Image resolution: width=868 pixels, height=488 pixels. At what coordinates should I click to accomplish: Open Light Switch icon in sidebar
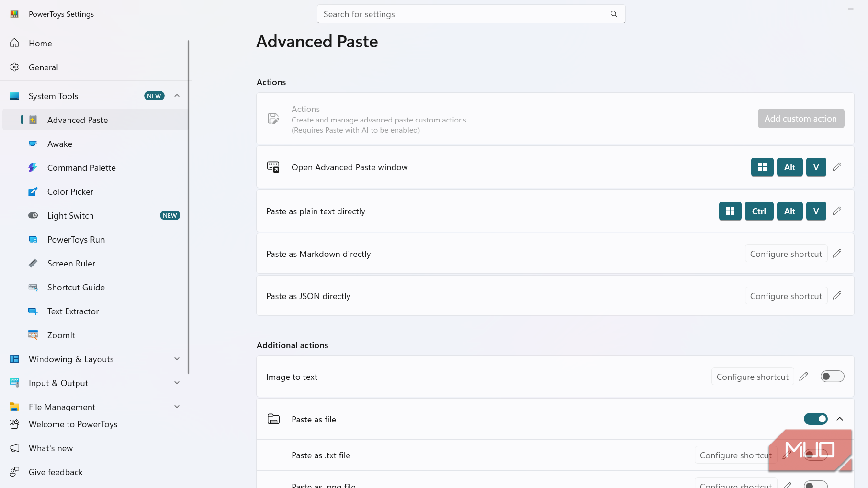coord(33,215)
